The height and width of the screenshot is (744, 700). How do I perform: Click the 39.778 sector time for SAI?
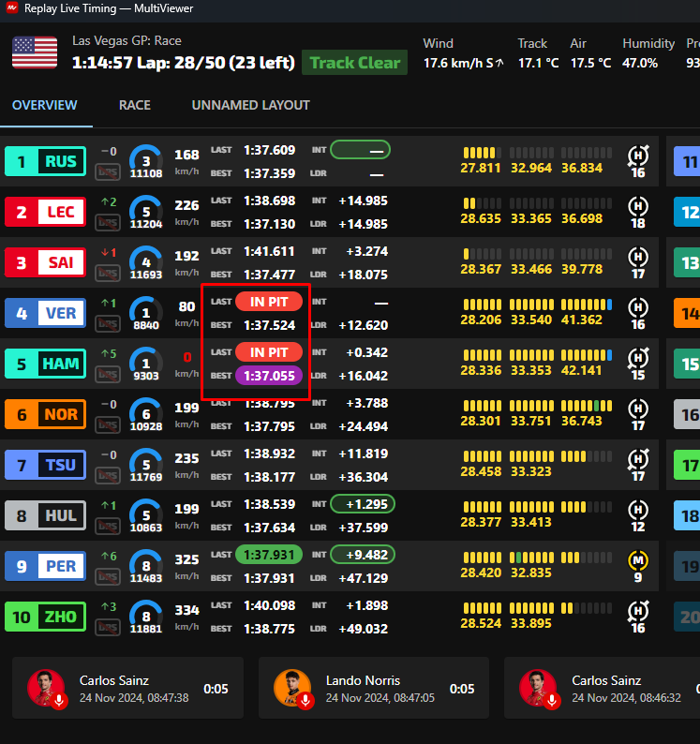coord(582,269)
